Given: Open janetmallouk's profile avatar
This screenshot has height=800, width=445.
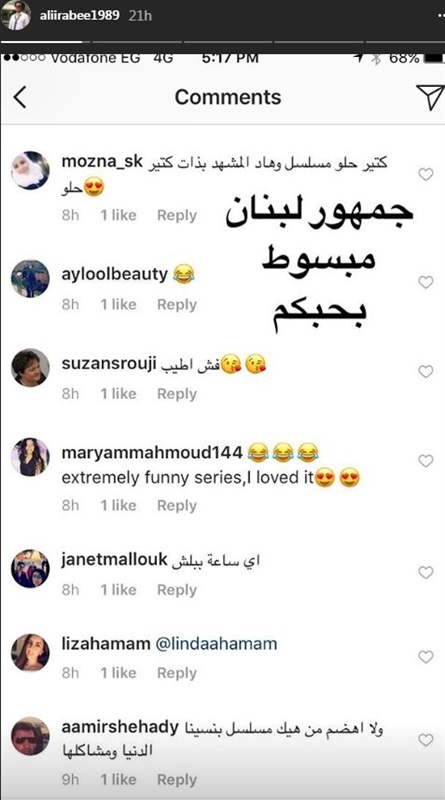Looking at the screenshot, I should (30, 568).
